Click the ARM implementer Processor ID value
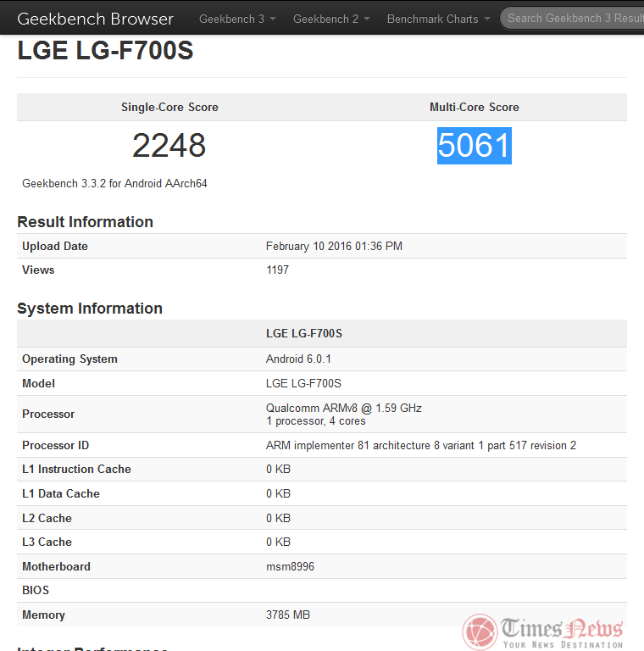 tap(420, 445)
